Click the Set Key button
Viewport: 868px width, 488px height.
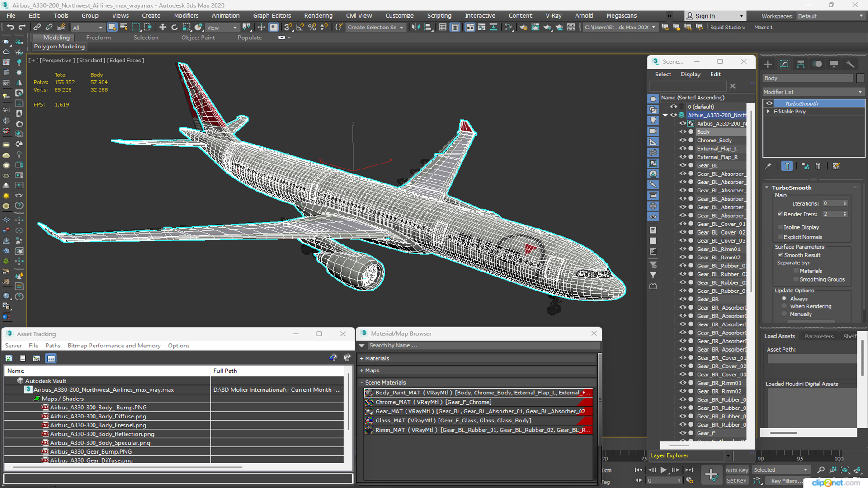pos(736,481)
